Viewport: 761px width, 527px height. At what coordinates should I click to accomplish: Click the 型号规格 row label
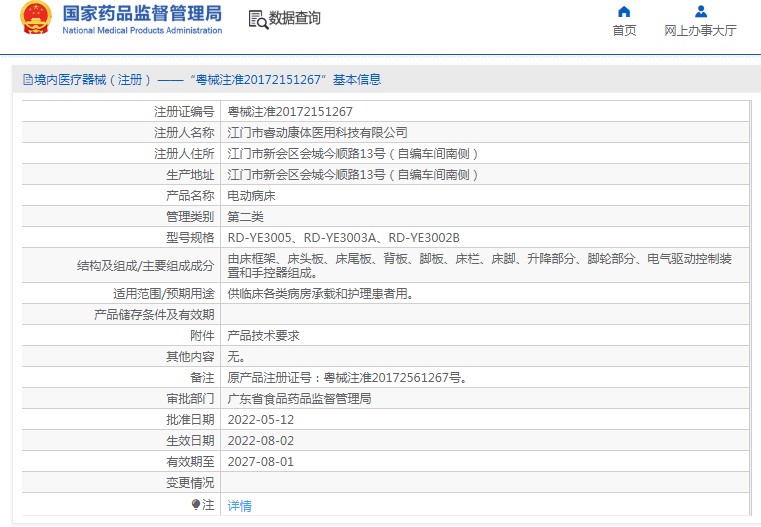190,237
